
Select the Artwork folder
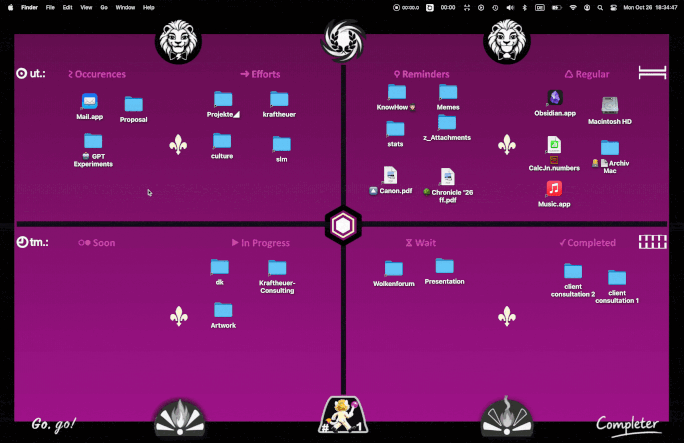pyautogui.click(x=223, y=310)
